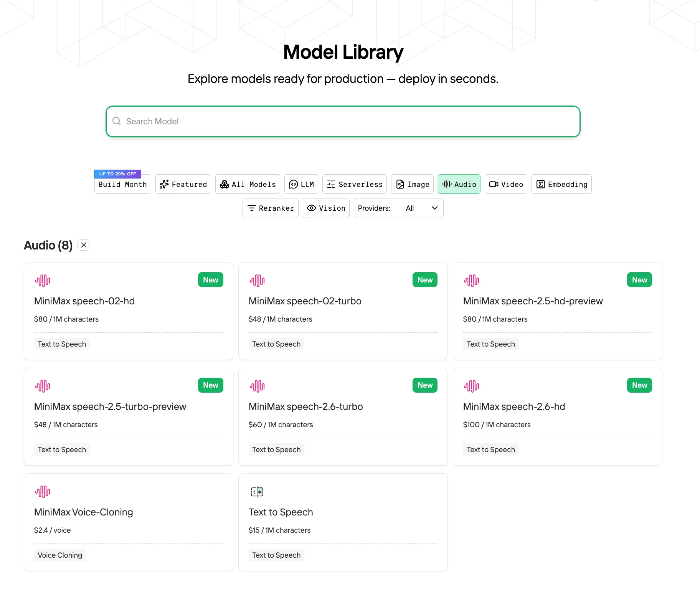
Task: Click the All Models cubes icon
Action: pyautogui.click(x=224, y=184)
